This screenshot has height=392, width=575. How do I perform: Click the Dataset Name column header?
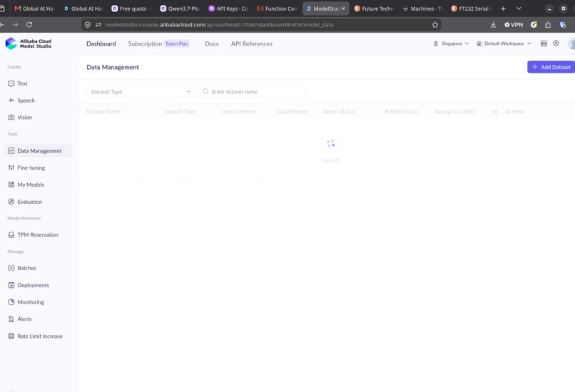click(103, 111)
